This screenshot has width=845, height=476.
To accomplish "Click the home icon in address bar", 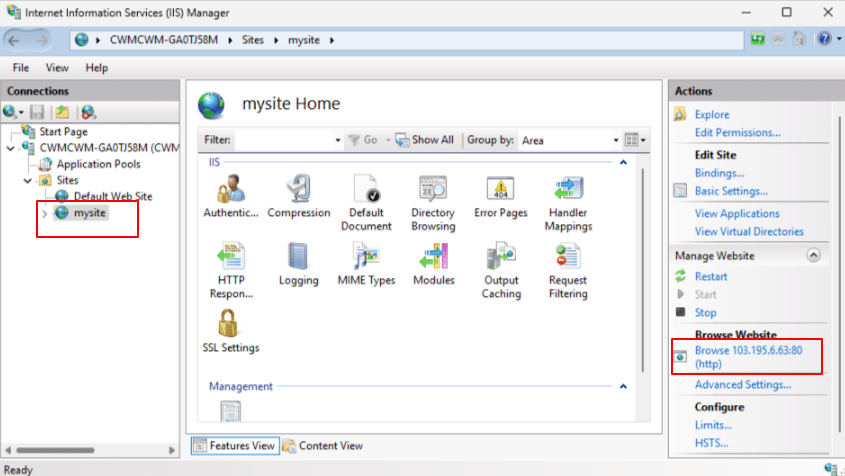I will click(799, 39).
